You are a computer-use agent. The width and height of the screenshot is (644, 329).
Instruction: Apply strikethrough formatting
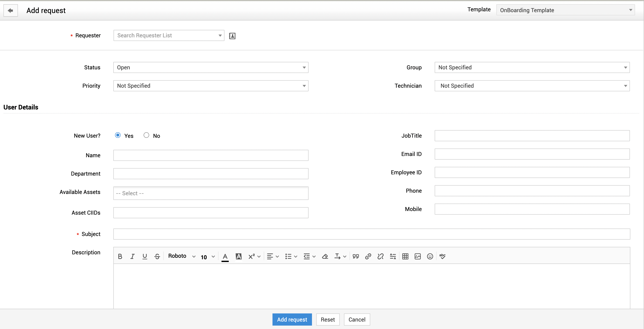[157, 256]
